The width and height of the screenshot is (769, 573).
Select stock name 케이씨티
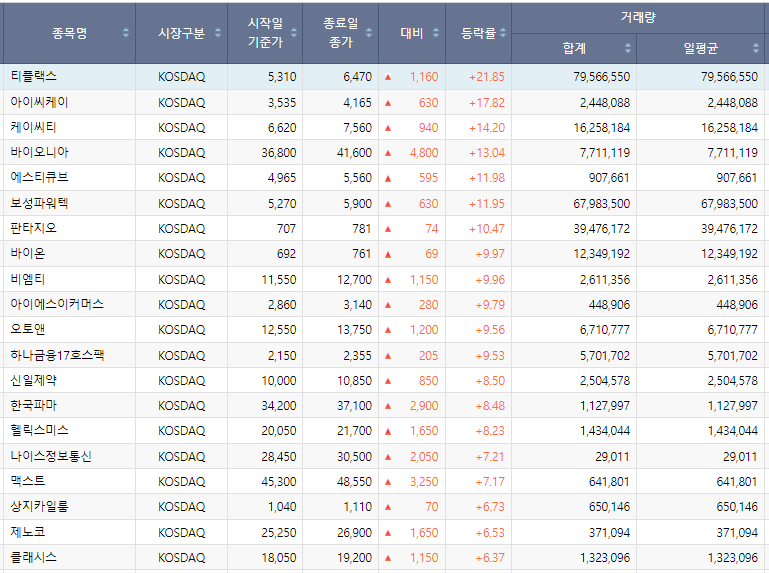point(33,128)
